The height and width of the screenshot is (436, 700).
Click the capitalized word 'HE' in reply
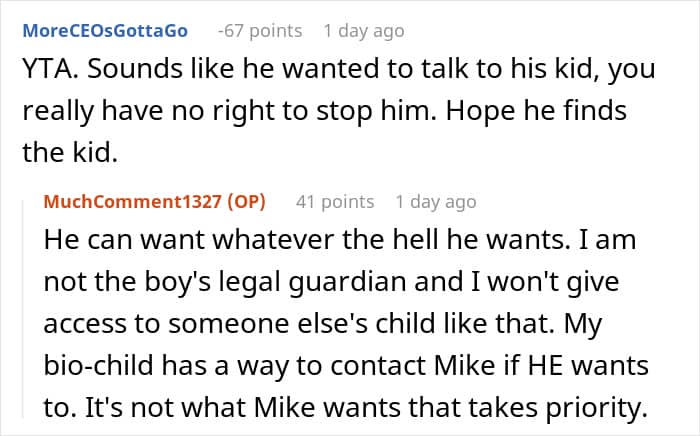(x=545, y=365)
